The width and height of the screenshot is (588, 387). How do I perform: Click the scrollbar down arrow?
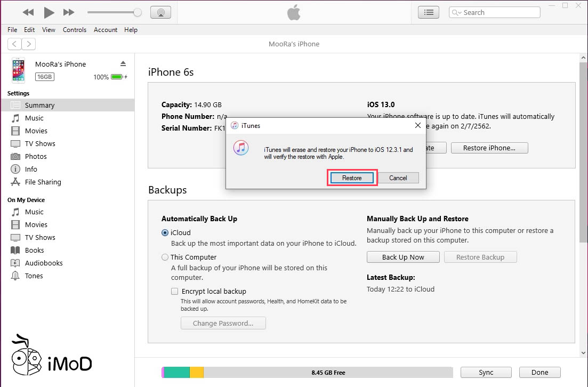coord(583,352)
